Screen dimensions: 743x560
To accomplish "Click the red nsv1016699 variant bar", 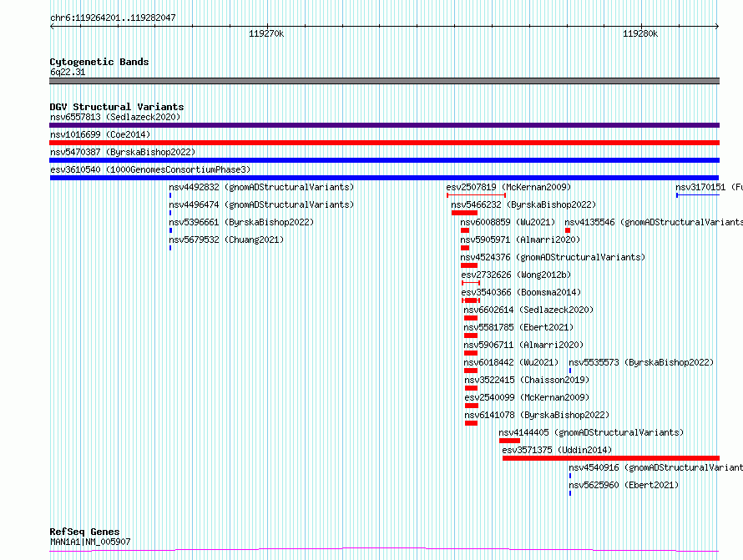I will pos(384,143).
